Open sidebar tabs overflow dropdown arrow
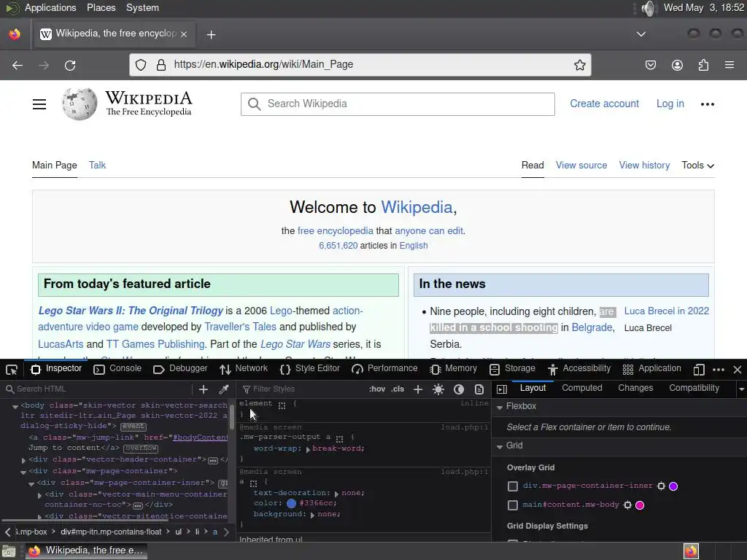The image size is (747, 560). pyautogui.click(x=741, y=389)
